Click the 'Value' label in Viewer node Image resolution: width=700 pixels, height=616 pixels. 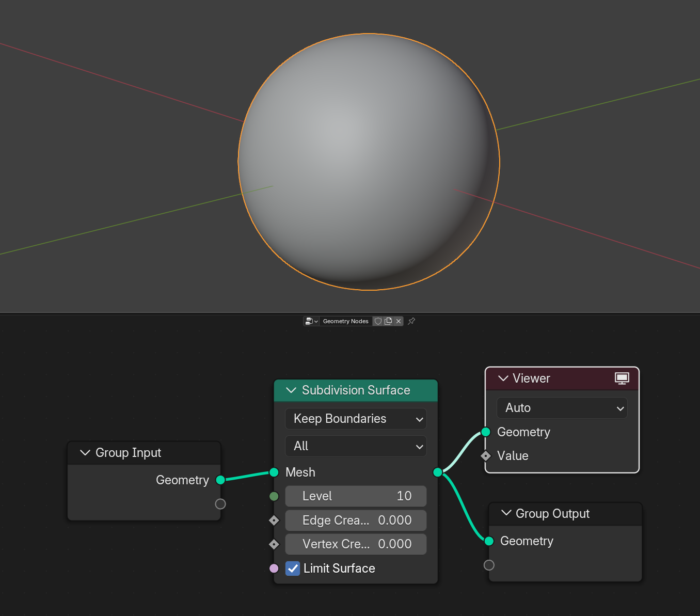513,456
